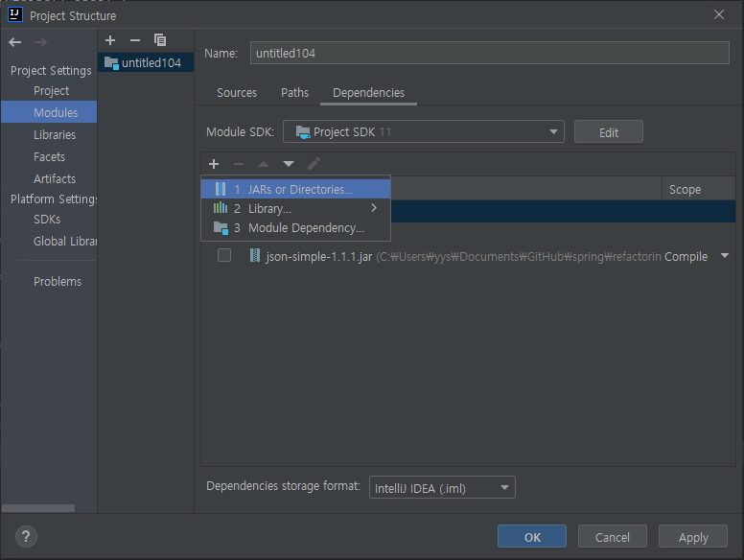Select Facets in the sidebar
Screen dimensions: 744x560
[49, 156]
